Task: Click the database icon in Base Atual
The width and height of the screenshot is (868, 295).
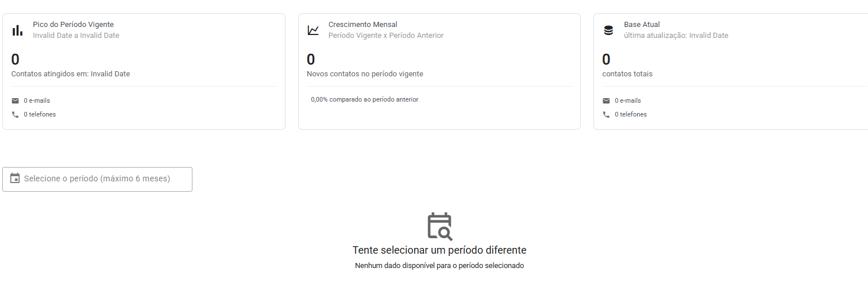Action: (x=608, y=30)
